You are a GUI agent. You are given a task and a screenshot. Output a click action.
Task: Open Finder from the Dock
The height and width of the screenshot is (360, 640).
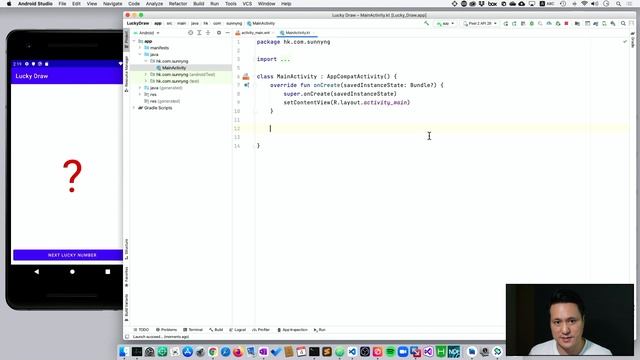tap(124, 351)
